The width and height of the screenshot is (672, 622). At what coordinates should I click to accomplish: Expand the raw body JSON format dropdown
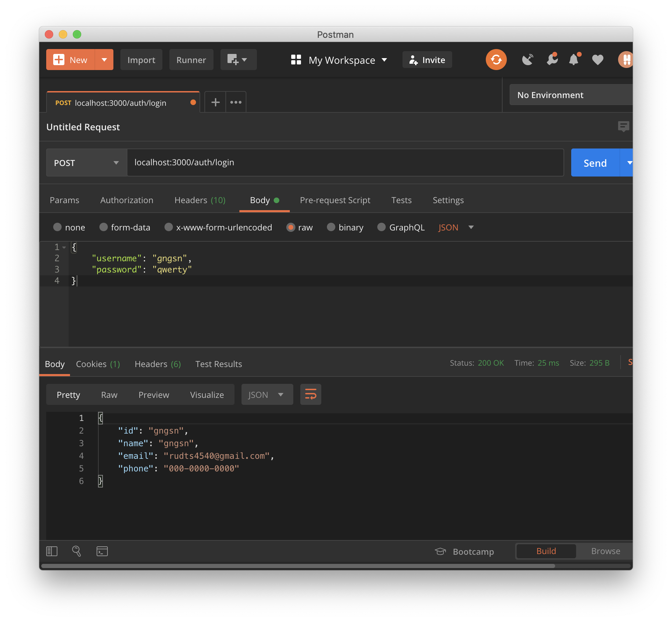456,228
